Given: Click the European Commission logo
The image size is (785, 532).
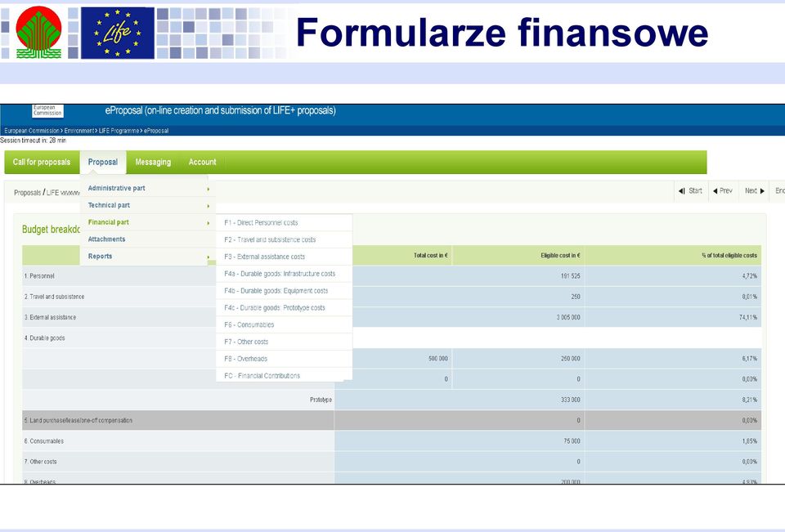Looking at the screenshot, I should pyautogui.click(x=48, y=110).
